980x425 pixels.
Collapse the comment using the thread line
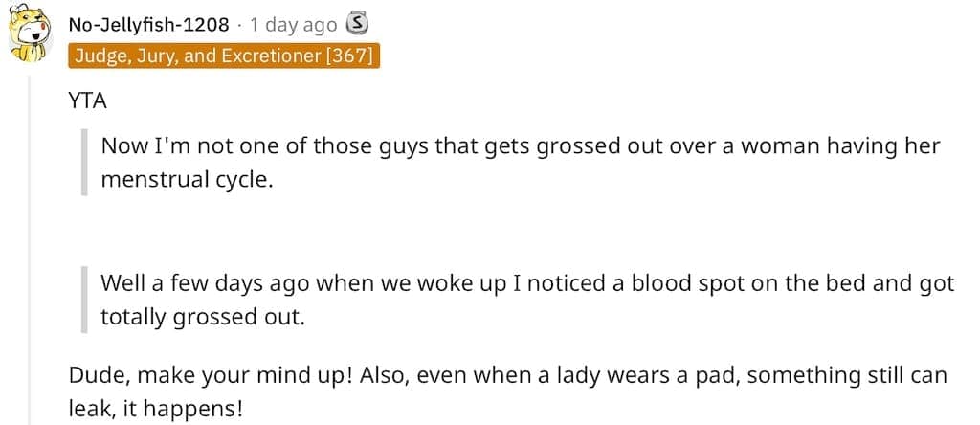click(30, 250)
